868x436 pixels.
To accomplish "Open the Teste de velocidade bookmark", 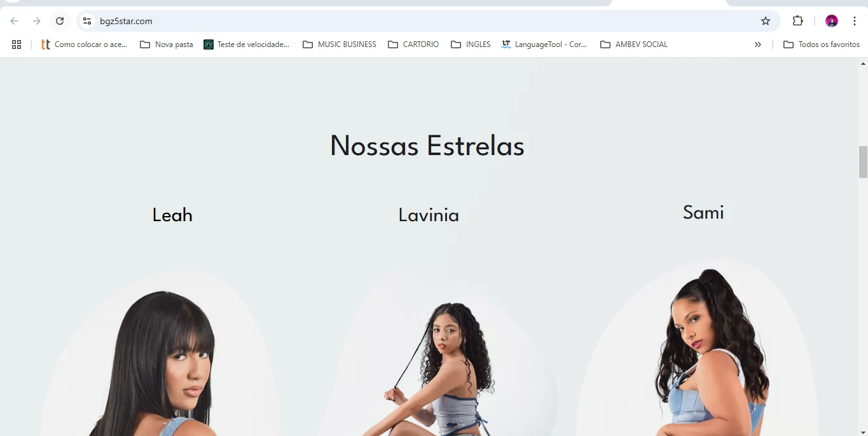I will pos(247,44).
